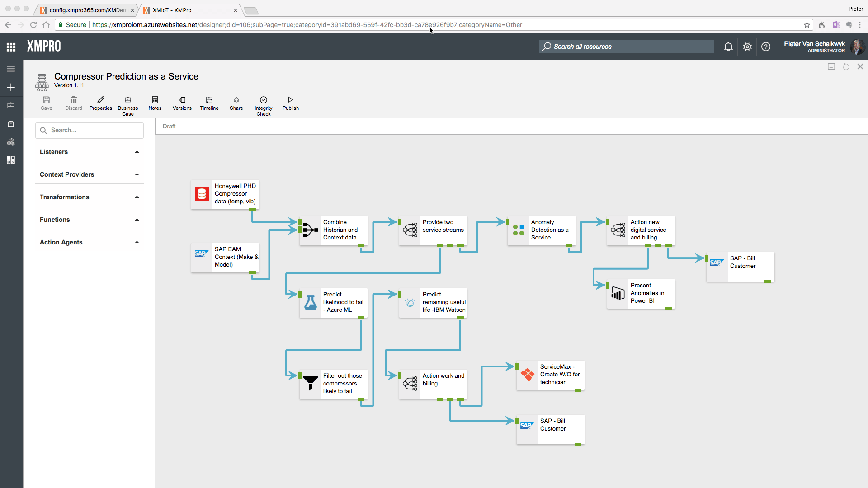This screenshot has height=488, width=868.
Task: Collapse the Action Agents section
Action: tap(136, 242)
